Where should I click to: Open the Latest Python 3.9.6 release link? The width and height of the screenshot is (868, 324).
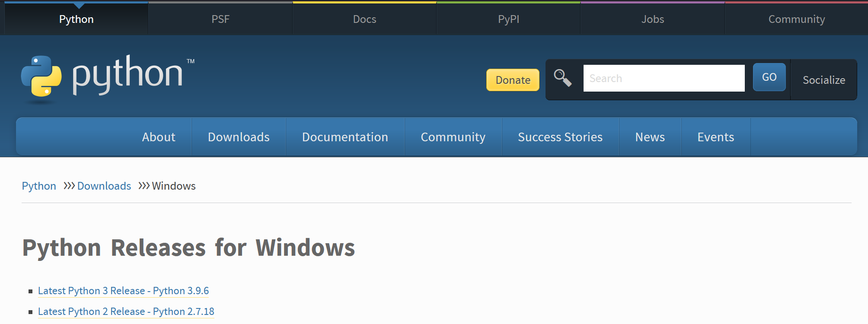point(123,291)
